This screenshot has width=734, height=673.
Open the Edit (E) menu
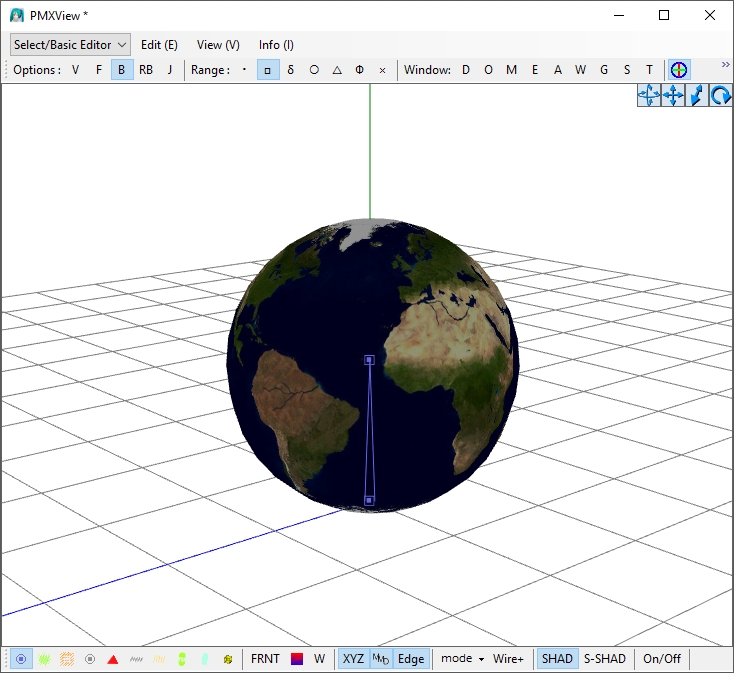[x=159, y=45]
